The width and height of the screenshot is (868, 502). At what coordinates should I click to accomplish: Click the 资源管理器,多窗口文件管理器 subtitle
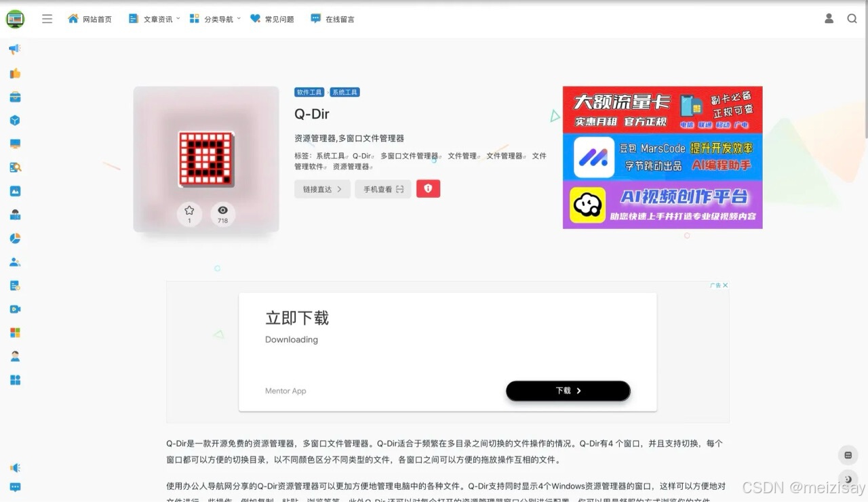click(x=349, y=138)
